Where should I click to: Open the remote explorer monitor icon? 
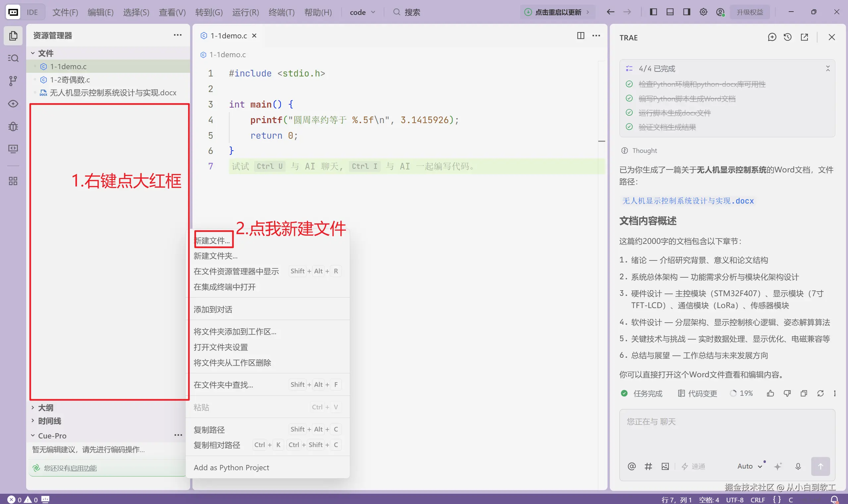[x=13, y=149]
